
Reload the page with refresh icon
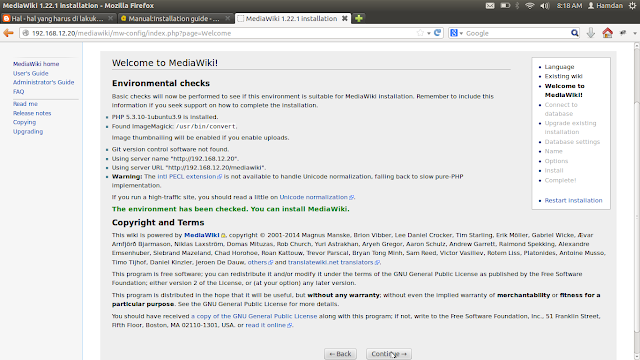point(438,33)
